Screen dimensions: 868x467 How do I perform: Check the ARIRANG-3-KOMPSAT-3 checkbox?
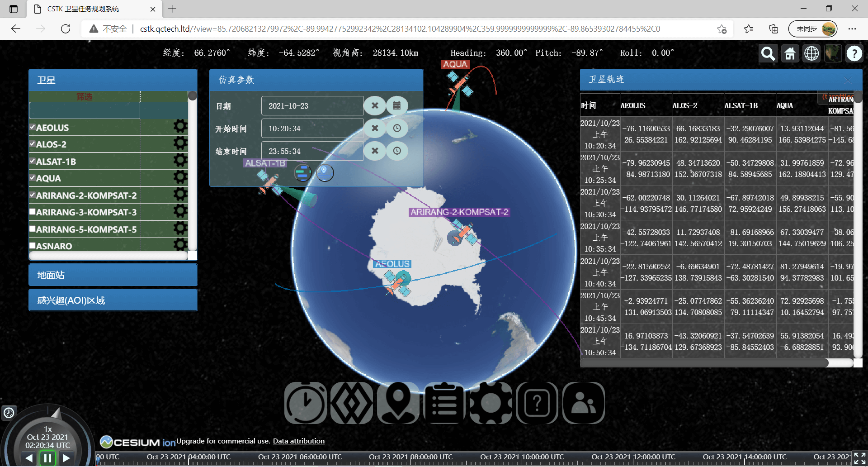coord(33,212)
